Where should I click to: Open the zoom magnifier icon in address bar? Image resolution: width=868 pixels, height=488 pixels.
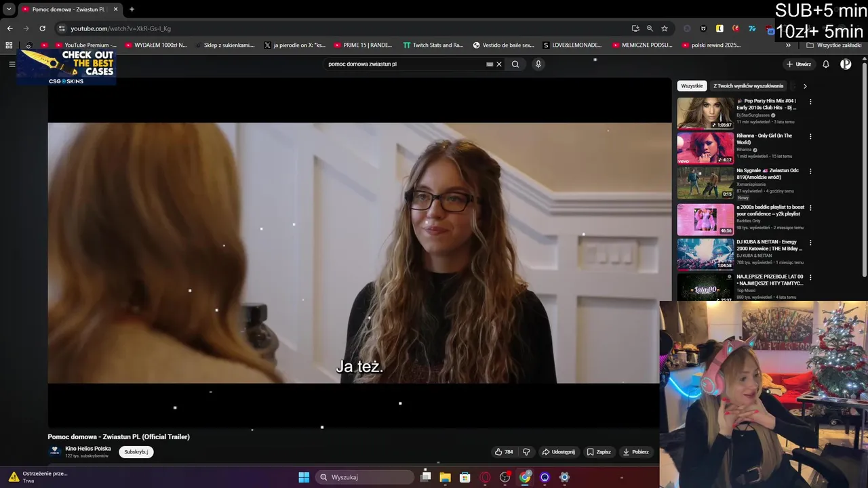650,28
